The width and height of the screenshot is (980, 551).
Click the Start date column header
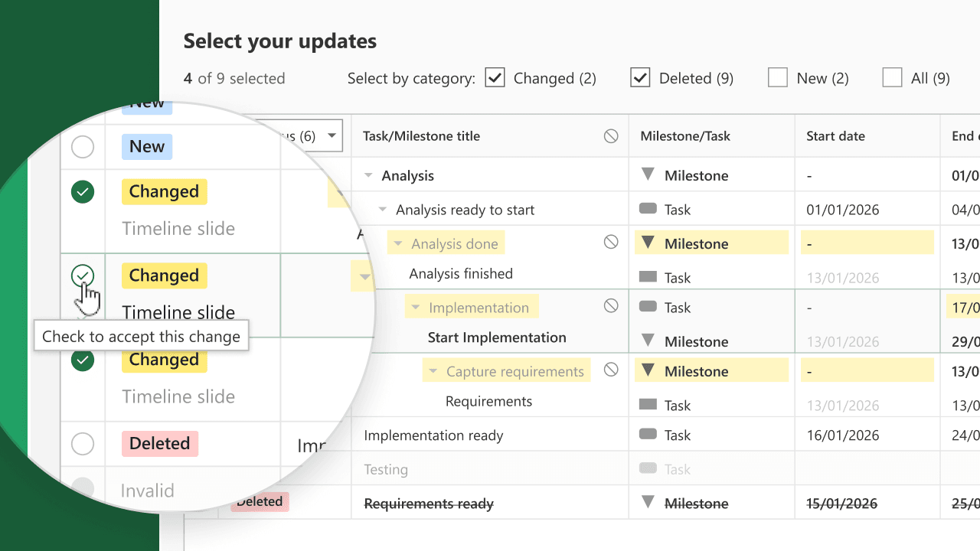835,136
